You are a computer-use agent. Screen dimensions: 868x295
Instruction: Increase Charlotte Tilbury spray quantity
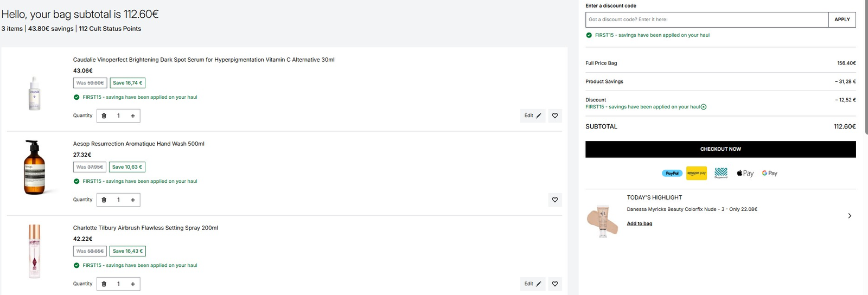click(133, 284)
